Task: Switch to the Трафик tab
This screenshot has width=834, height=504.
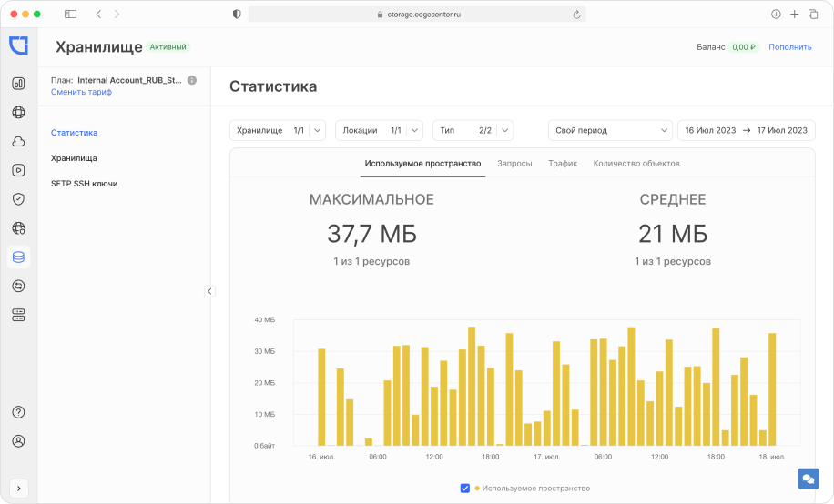Action: (x=563, y=164)
